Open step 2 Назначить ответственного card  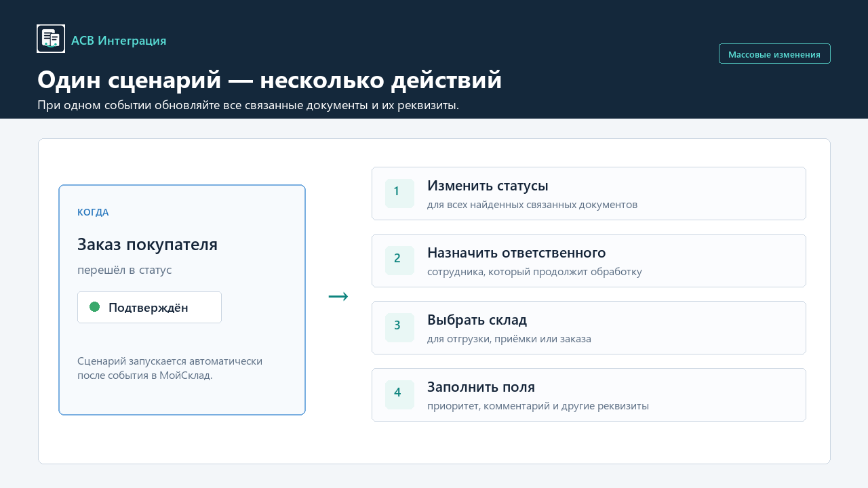pos(589,260)
